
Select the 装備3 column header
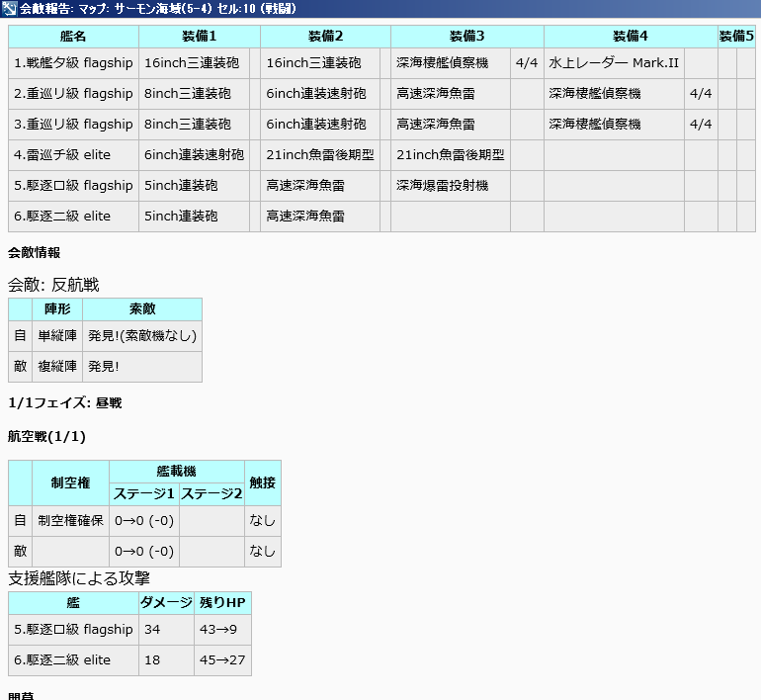[466, 37]
